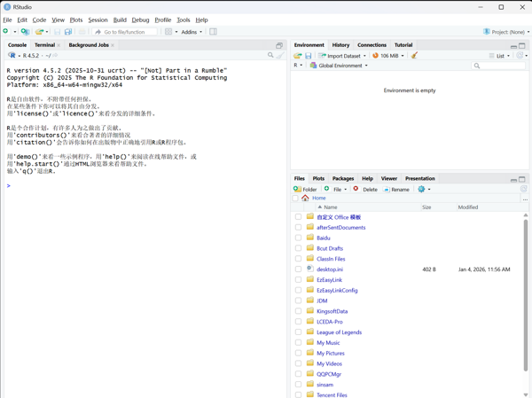This screenshot has height=398, width=532.
Task: Open the League of Legends folder
Action: 339,332
